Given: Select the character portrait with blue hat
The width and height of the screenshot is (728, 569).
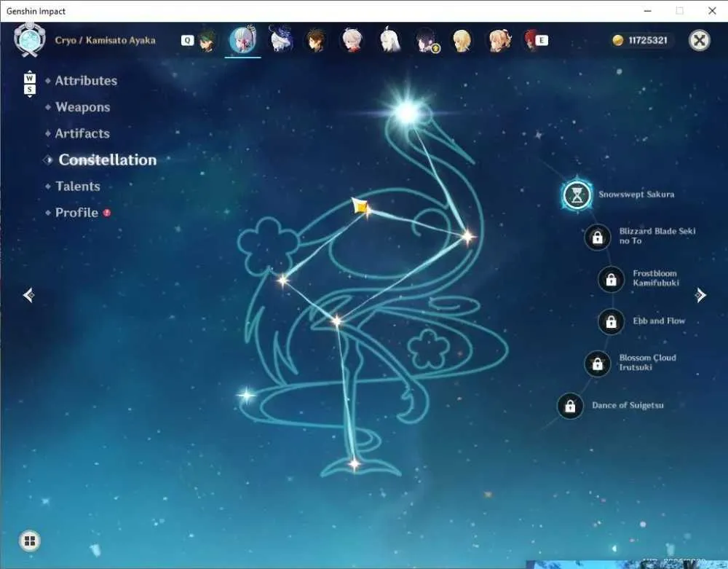Looking at the screenshot, I should tap(281, 39).
